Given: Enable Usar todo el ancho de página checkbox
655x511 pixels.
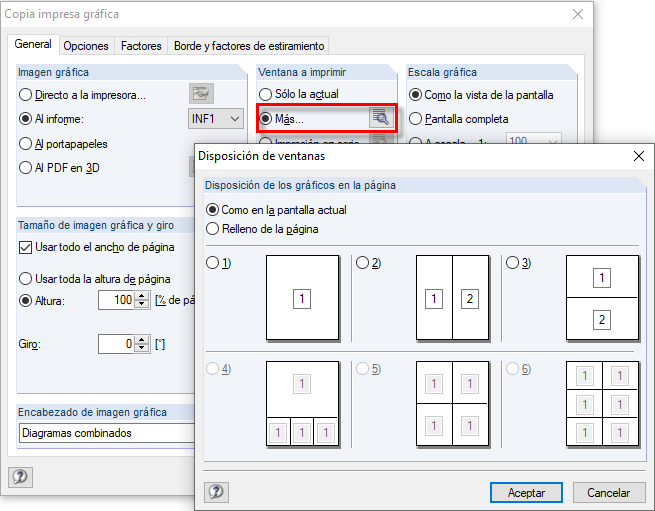Looking at the screenshot, I should coord(26,247).
